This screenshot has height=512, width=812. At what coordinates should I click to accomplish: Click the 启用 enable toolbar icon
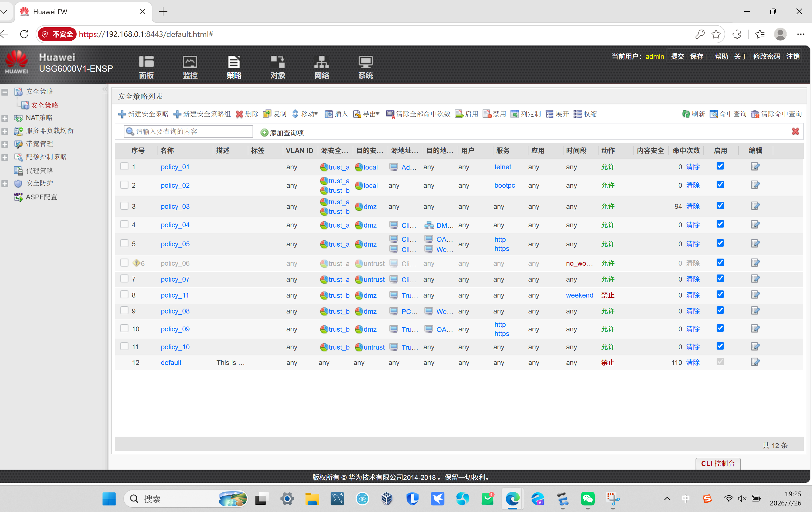(459, 114)
